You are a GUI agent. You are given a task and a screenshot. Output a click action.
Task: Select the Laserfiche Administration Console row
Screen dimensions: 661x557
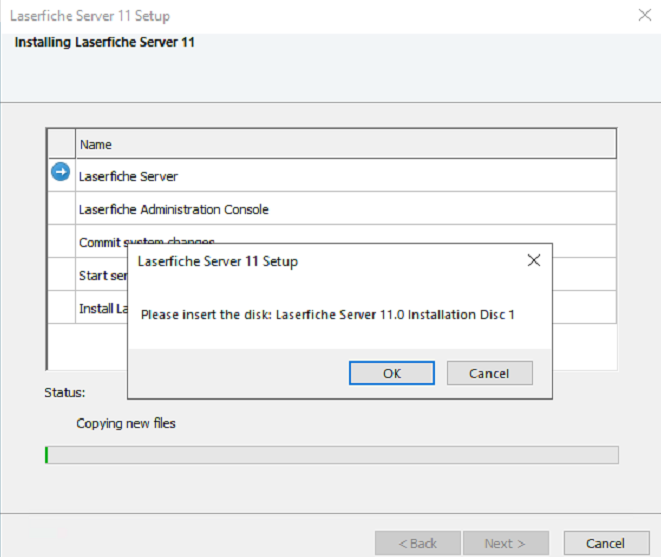pyautogui.click(x=332, y=209)
